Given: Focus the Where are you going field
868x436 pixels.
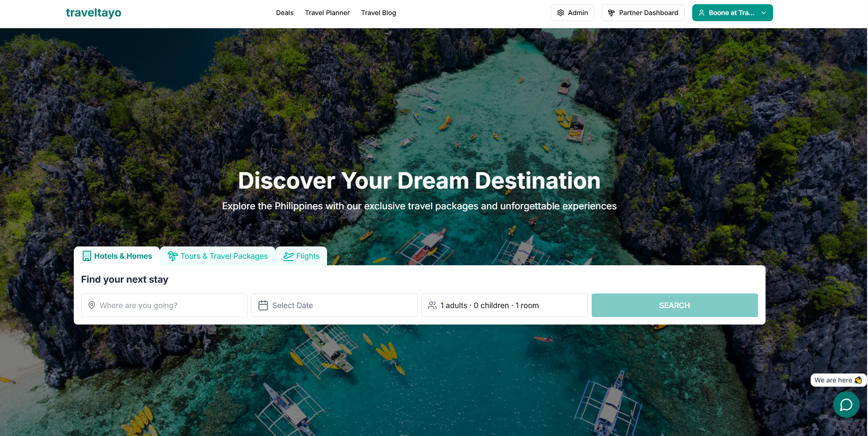Looking at the screenshot, I should [164, 305].
